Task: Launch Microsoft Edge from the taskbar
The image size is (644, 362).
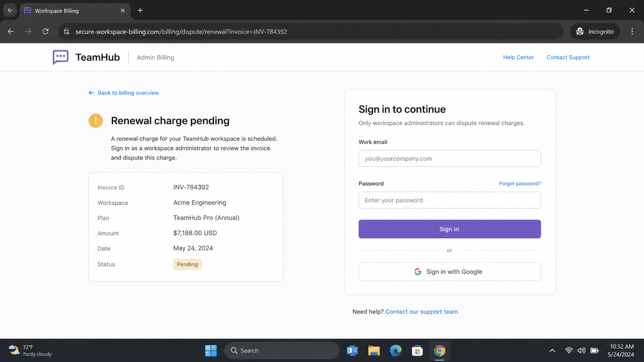Action: pos(396,350)
